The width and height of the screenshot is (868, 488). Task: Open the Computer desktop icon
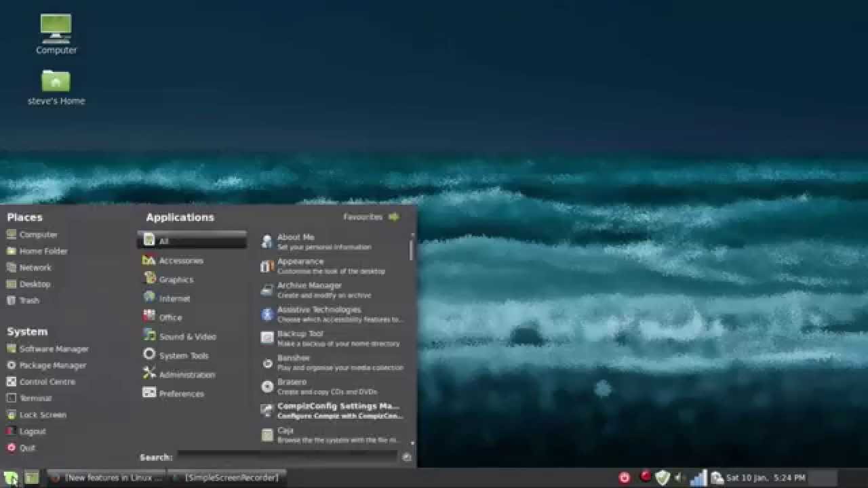(56, 34)
